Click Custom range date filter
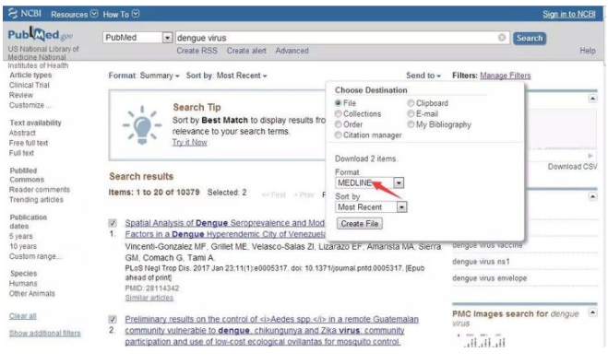This screenshot has width=608, height=364. pos(35,256)
